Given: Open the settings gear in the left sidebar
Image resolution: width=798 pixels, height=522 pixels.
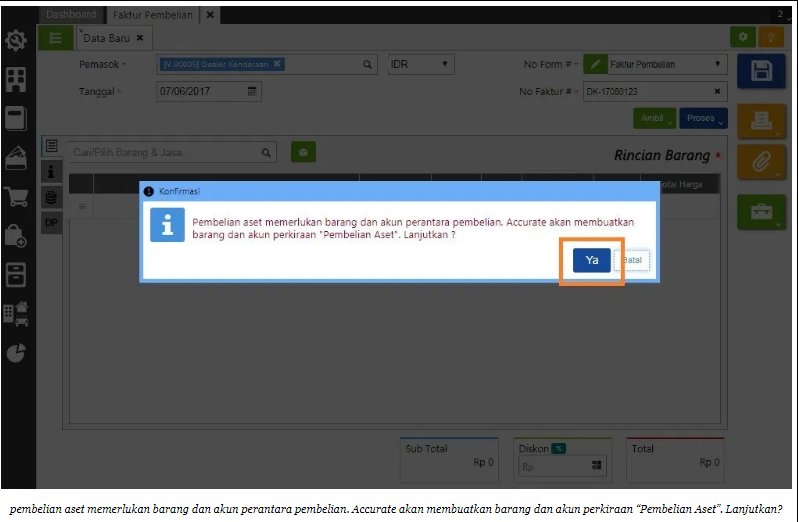Looking at the screenshot, I should click(16, 42).
